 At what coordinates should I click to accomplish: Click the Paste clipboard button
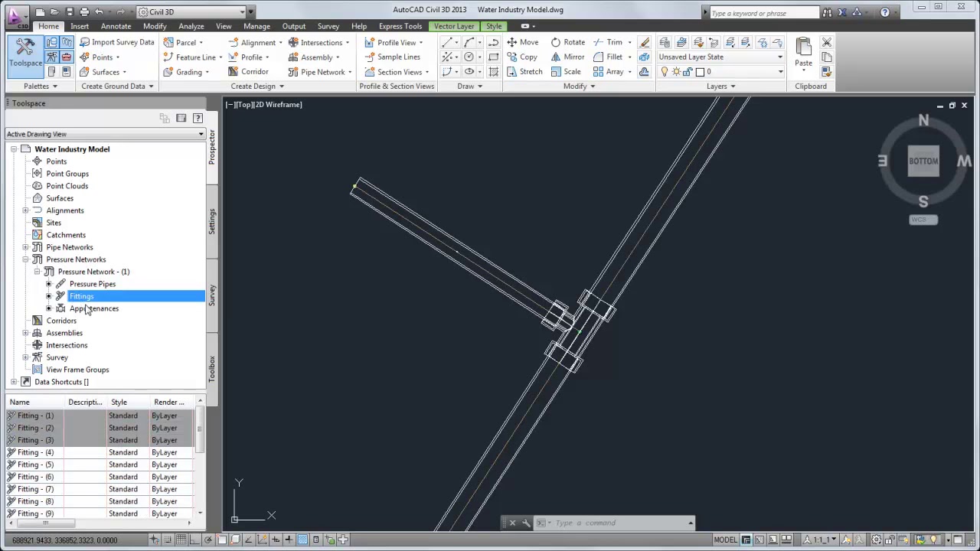(803, 53)
